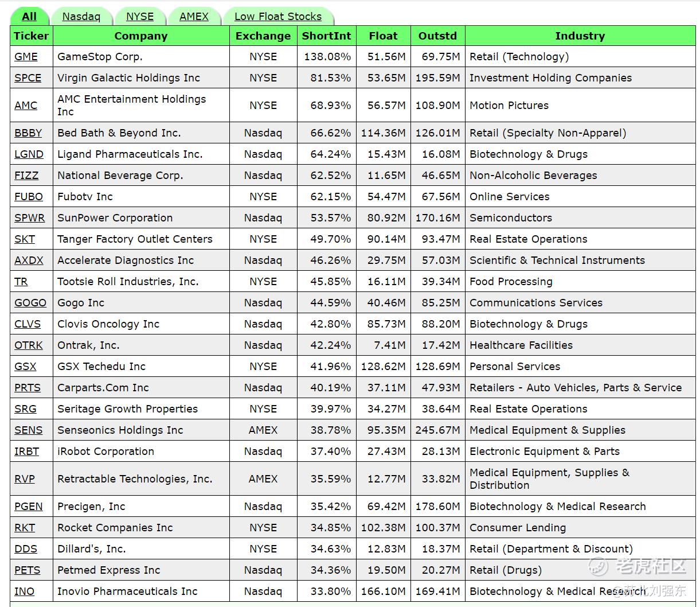Click the Ticker column header
700x607 pixels.
point(32,36)
